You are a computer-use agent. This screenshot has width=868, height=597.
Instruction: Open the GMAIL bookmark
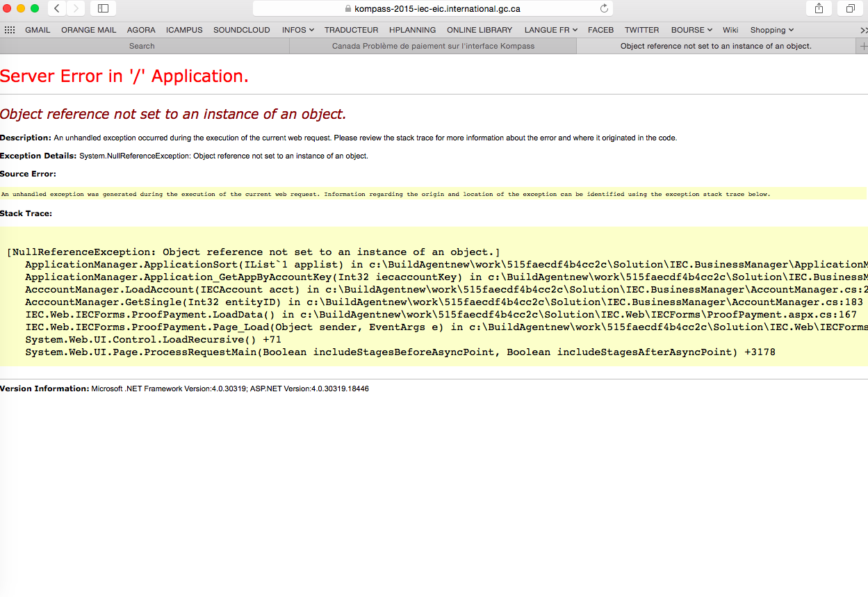[38, 30]
